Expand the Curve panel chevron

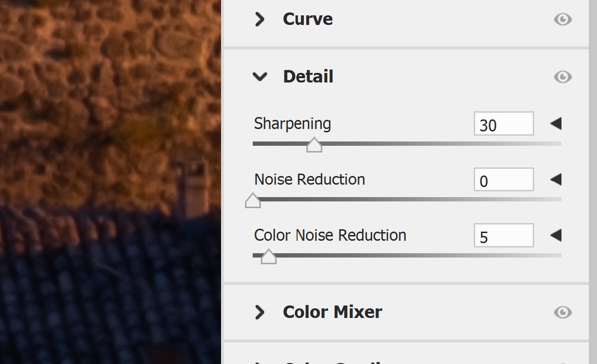[259, 19]
